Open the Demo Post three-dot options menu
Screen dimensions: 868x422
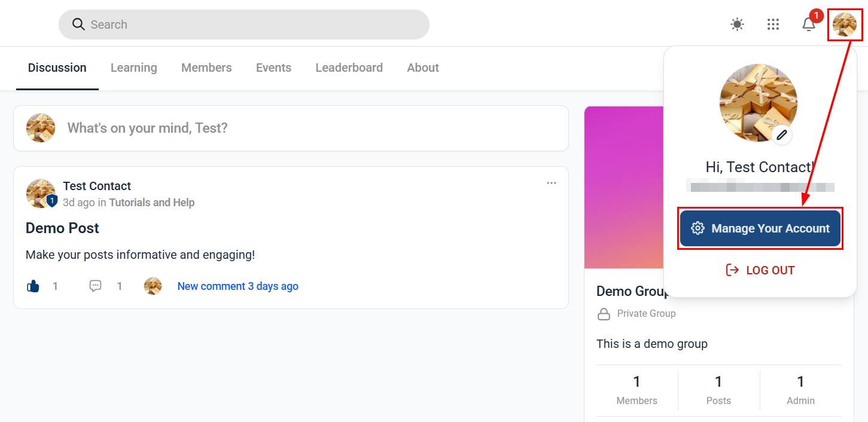(552, 183)
